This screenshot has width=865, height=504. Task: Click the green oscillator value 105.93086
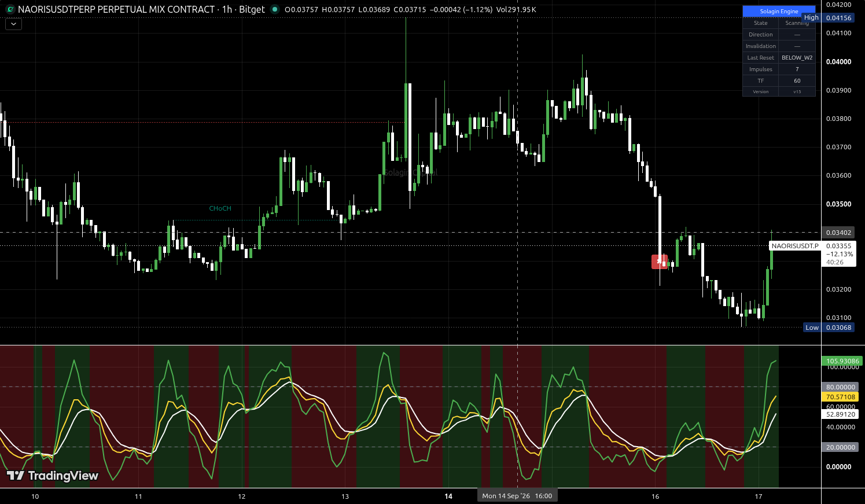[x=842, y=361]
